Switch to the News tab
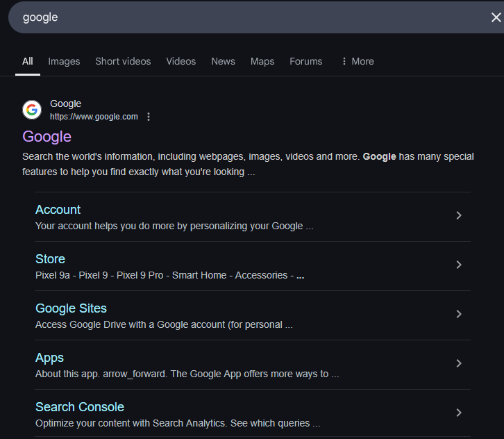504x439 pixels. [223, 61]
